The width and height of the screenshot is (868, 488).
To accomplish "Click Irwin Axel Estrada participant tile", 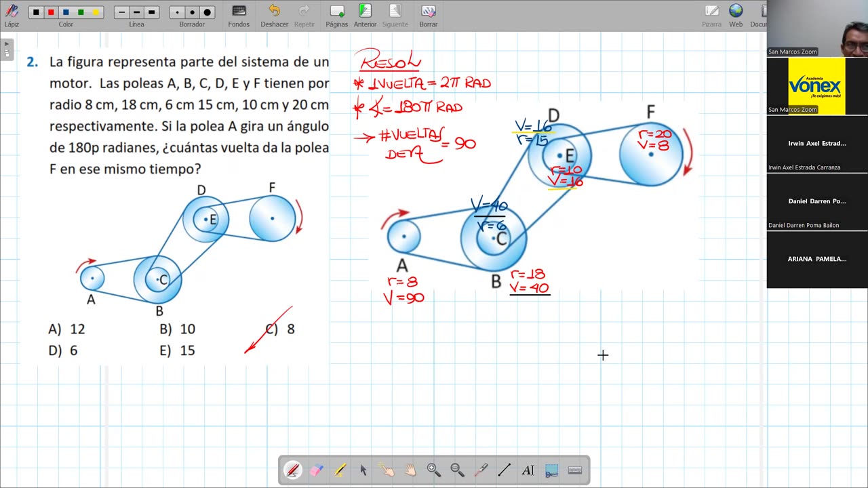I will [817, 144].
